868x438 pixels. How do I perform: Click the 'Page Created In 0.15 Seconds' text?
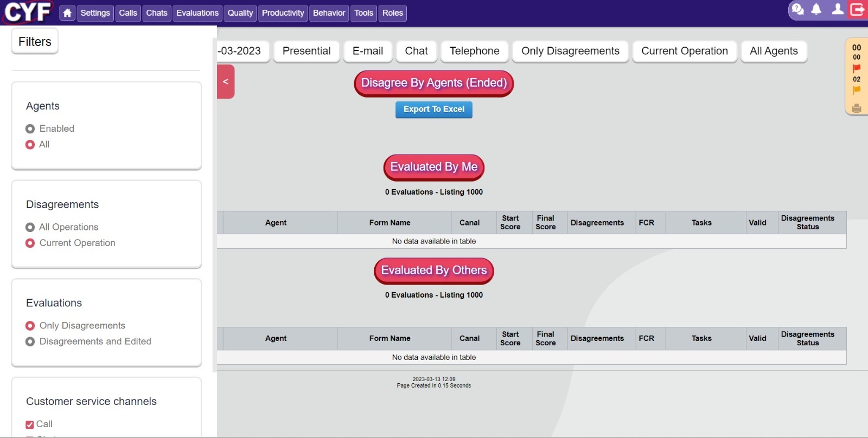click(x=434, y=386)
